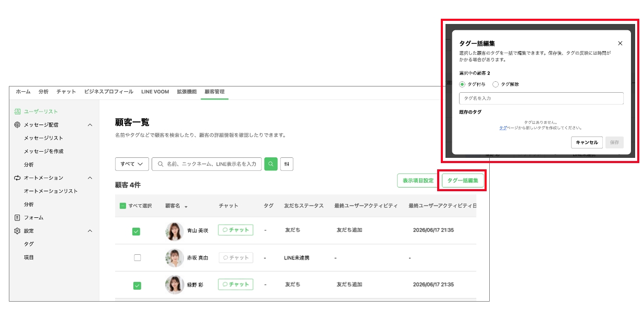Open the すべて filter dropdown

pos(132,164)
